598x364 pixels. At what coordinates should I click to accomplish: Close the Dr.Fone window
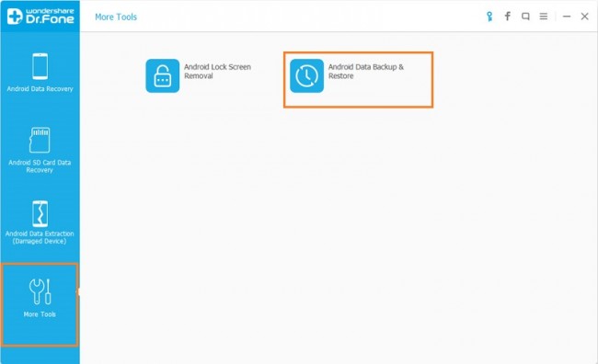click(584, 17)
